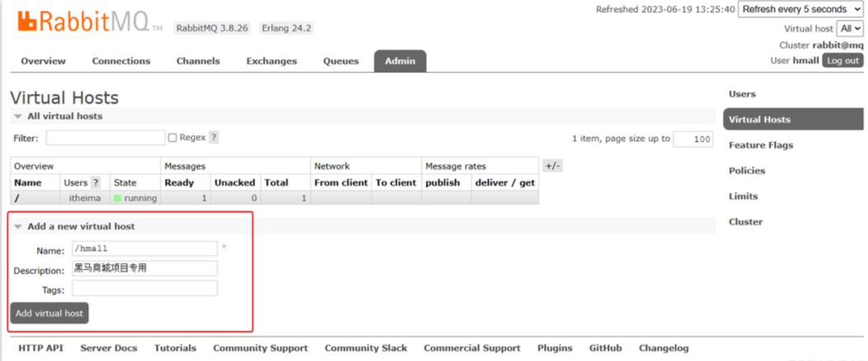Click the Erlang 24.2 version badge
The height and width of the screenshot is (361, 868).
[286, 28]
